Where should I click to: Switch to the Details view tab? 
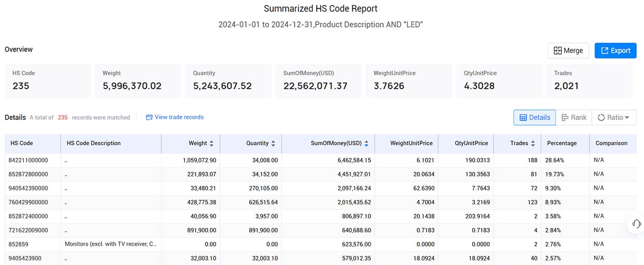coord(535,118)
